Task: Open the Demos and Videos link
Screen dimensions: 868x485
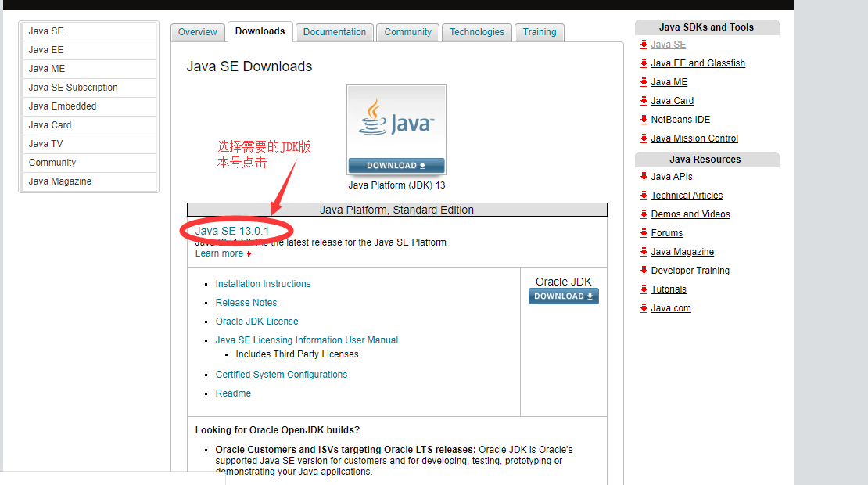Action: [x=690, y=214]
